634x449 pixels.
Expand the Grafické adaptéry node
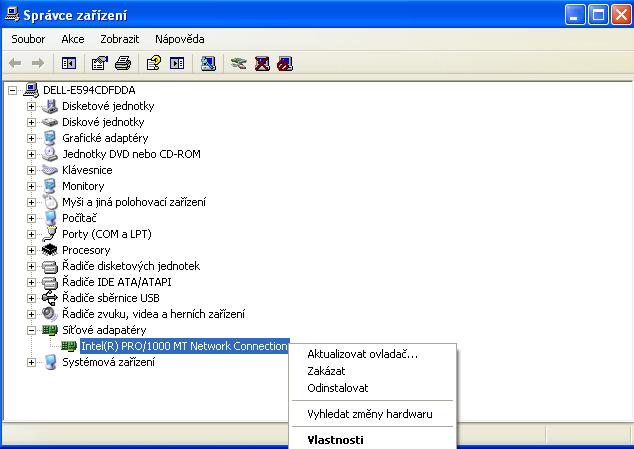click(31, 138)
